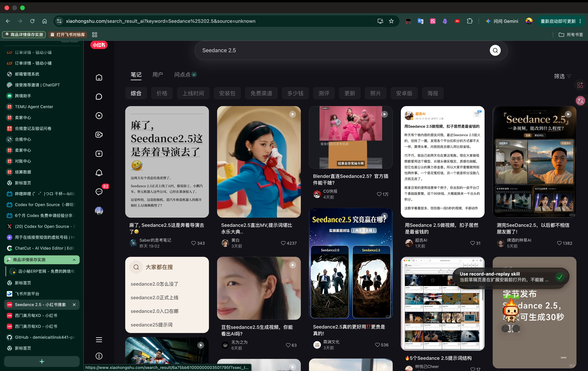Open the home feed icon in the sidebar

(99, 78)
